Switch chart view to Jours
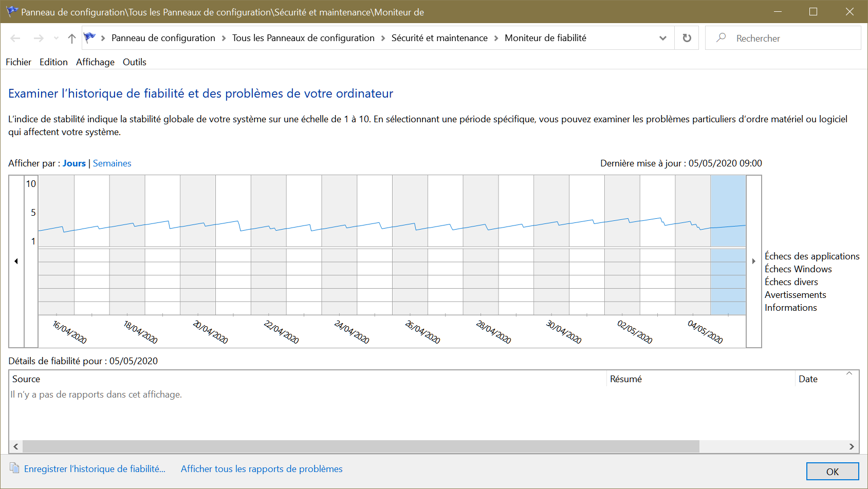Screen dimensions: 868x489 click(x=74, y=163)
